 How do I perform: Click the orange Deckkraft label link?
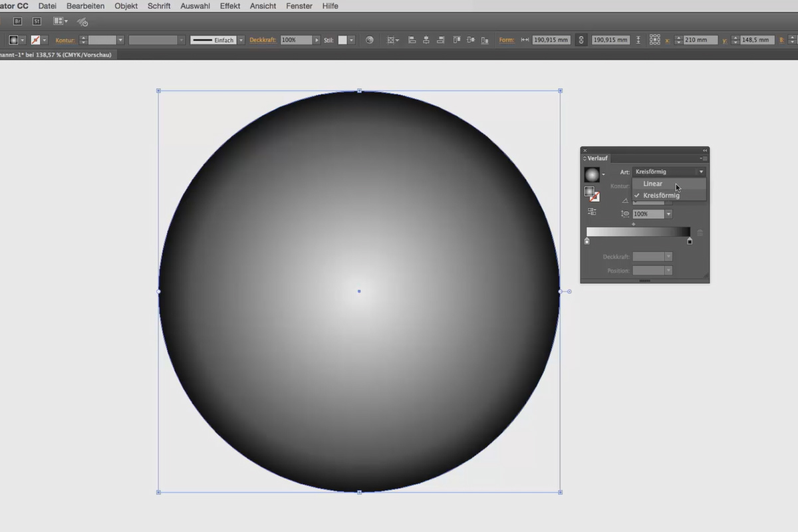[263, 40]
